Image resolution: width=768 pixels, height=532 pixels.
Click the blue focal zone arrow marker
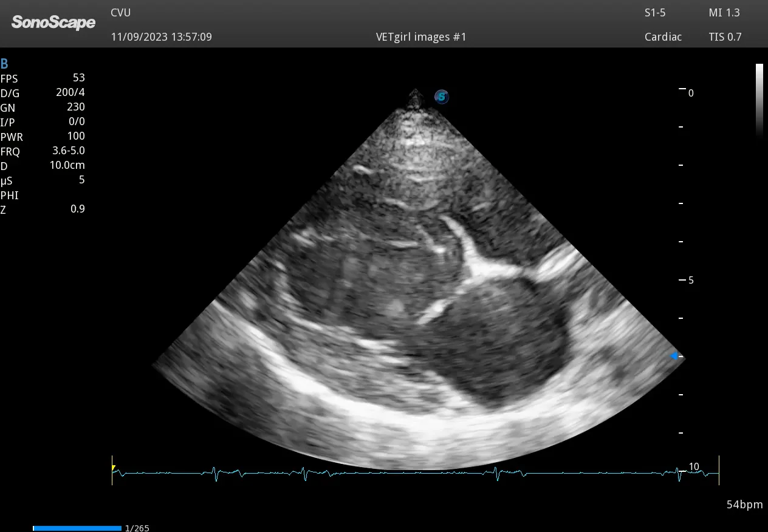(674, 356)
